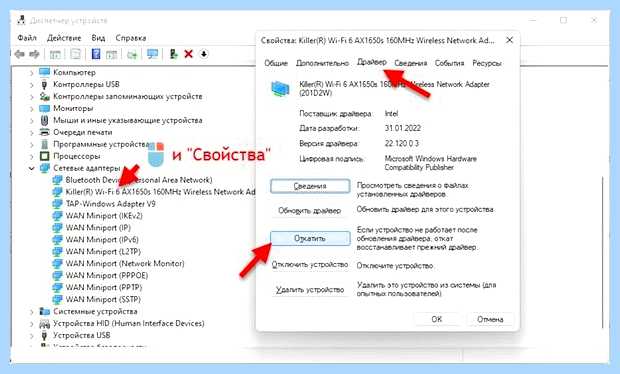Click the Системные устройства category icon
620x374 pixels.
(45, 312)
